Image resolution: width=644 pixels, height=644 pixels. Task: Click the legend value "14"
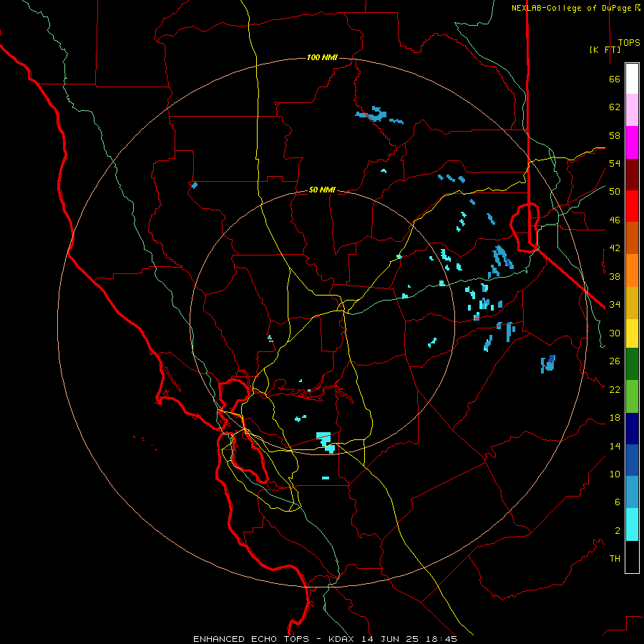[x=615, y=446]
